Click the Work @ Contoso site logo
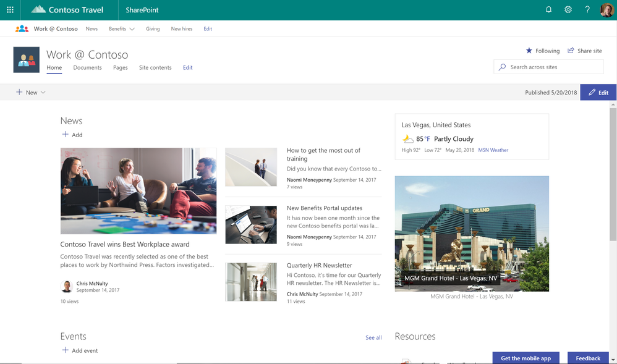617x364 pixels. 26,60
